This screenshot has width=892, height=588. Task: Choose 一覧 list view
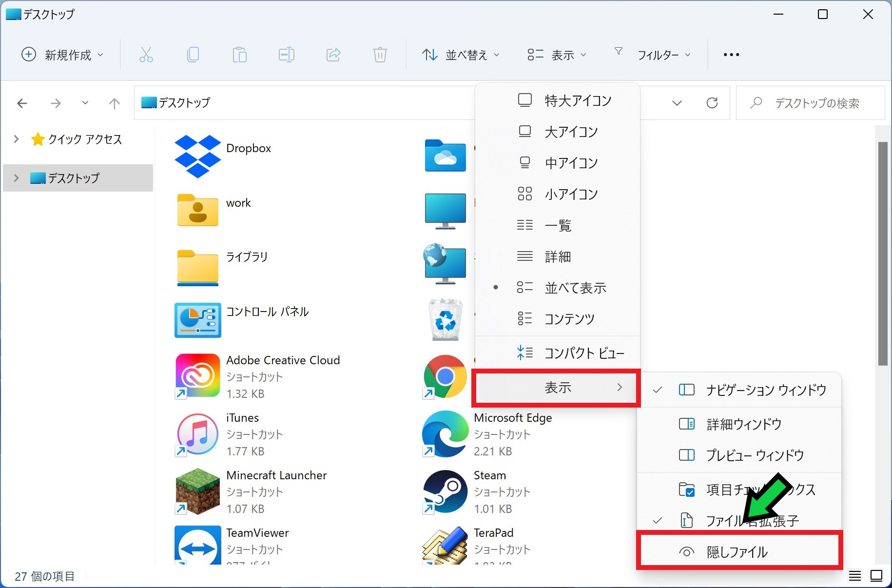(557, 225)
